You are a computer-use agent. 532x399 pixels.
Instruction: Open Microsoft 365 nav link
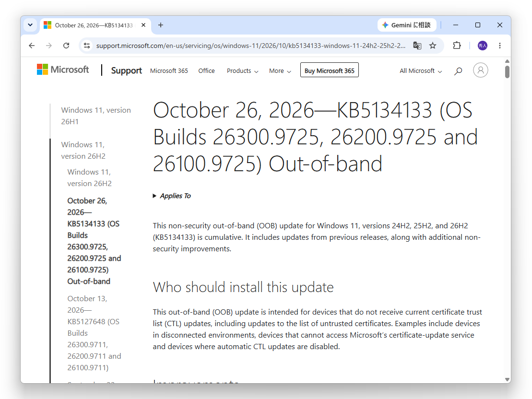point(169,70)
